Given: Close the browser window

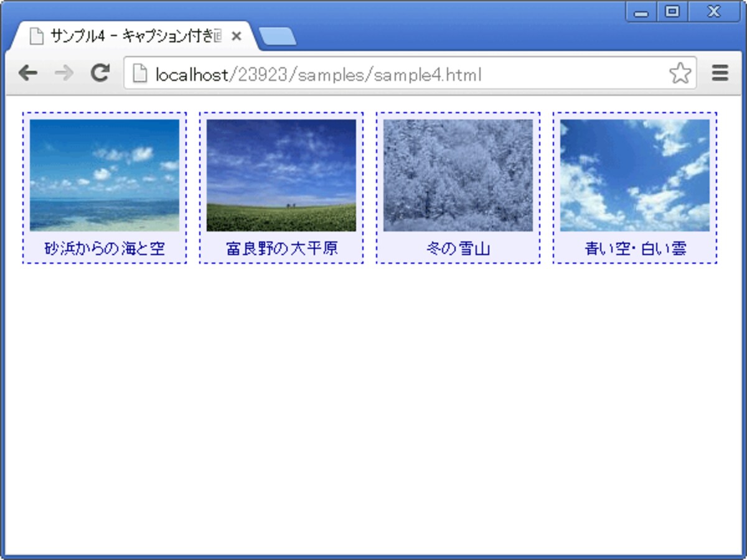Looking at the screenshot, I should [714, 12].
